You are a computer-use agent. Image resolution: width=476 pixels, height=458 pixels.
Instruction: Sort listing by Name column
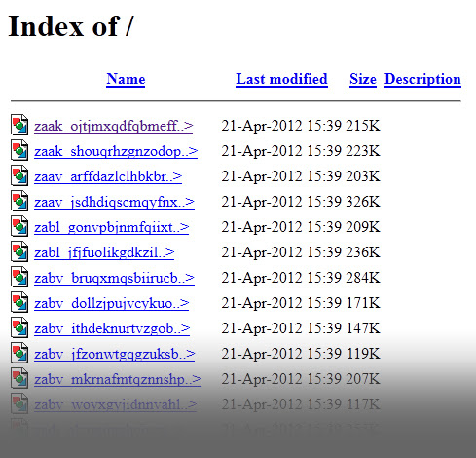click(126, 79)
